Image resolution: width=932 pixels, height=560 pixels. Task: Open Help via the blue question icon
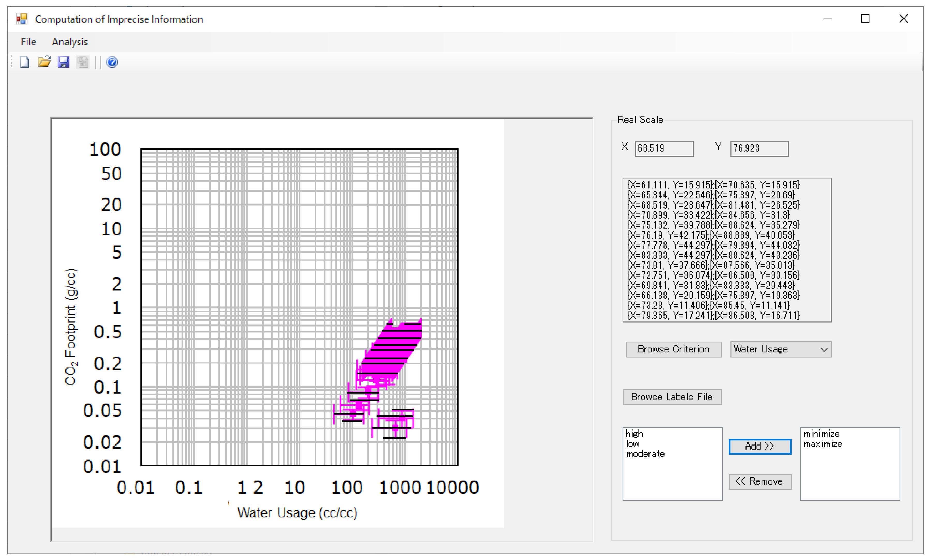coord(112,62)
